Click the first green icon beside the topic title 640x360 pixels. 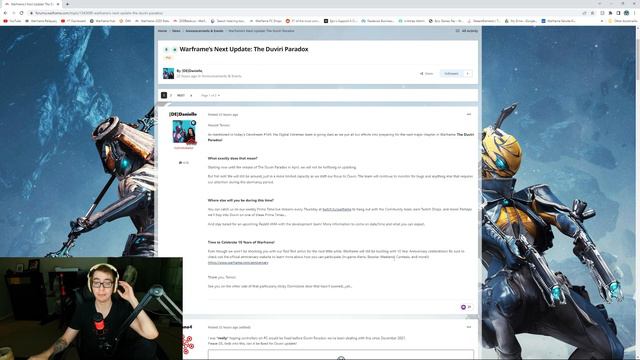click(x=166, y=49)
